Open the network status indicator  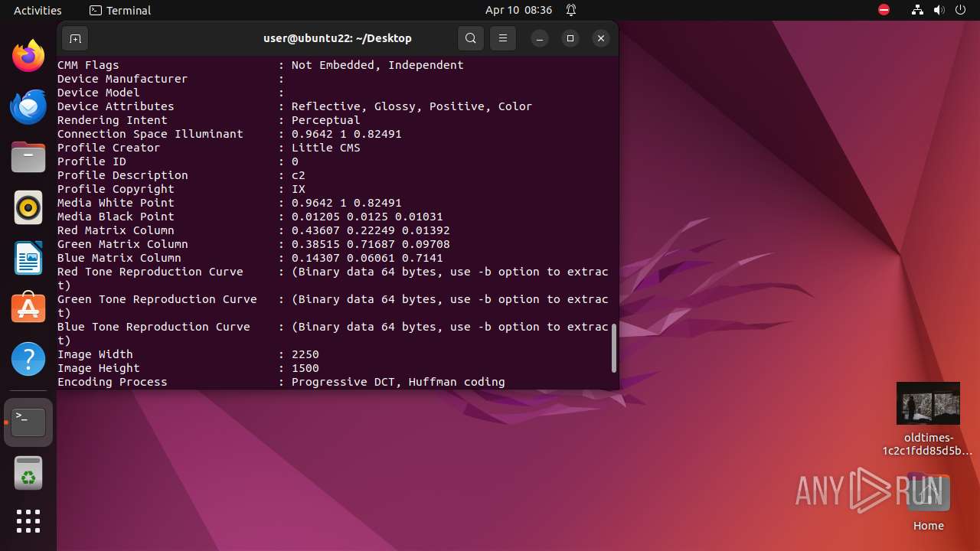tap(918, 10)
